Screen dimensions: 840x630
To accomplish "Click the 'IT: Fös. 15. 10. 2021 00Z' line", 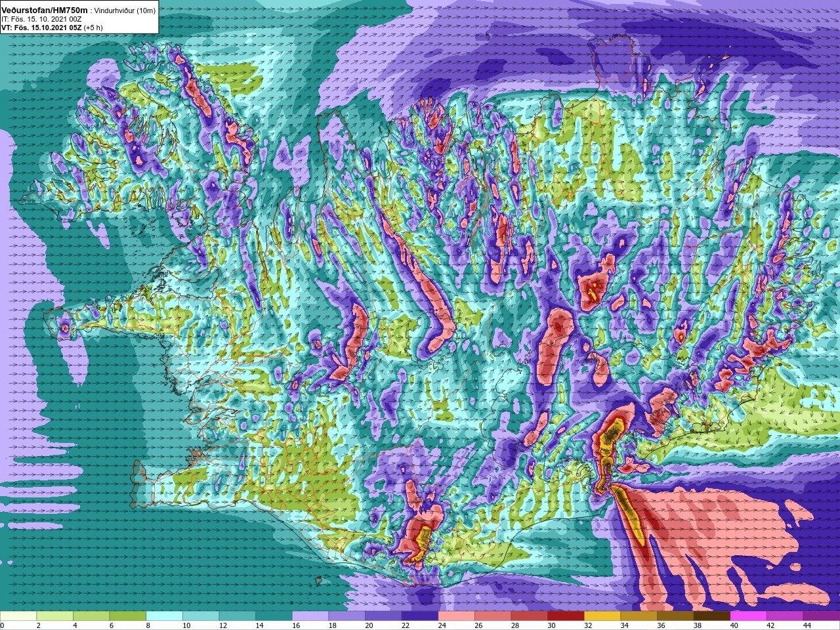I will [41, 20].
